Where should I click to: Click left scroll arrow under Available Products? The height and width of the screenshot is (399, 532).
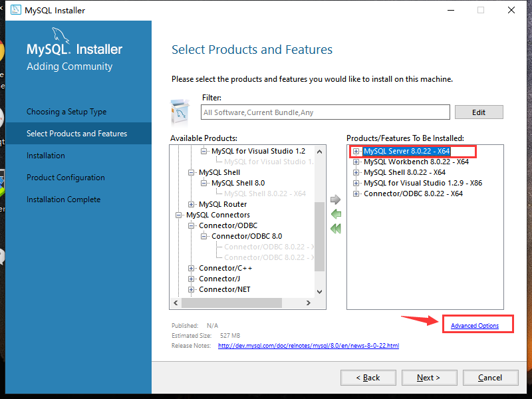(x=175, y=303)
